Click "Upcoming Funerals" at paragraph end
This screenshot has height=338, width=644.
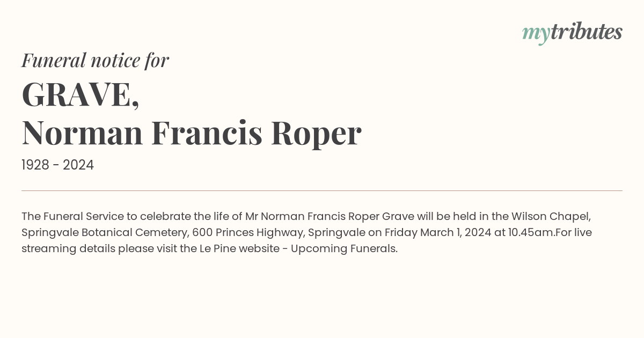pyautogui.click(x=343, y=249)
